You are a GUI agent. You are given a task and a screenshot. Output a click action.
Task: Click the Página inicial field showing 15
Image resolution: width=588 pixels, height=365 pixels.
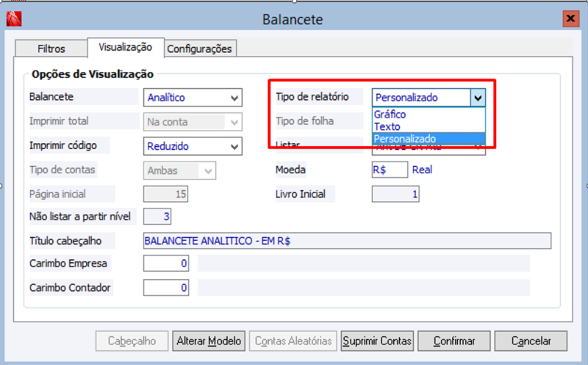(x=165, y=194)
